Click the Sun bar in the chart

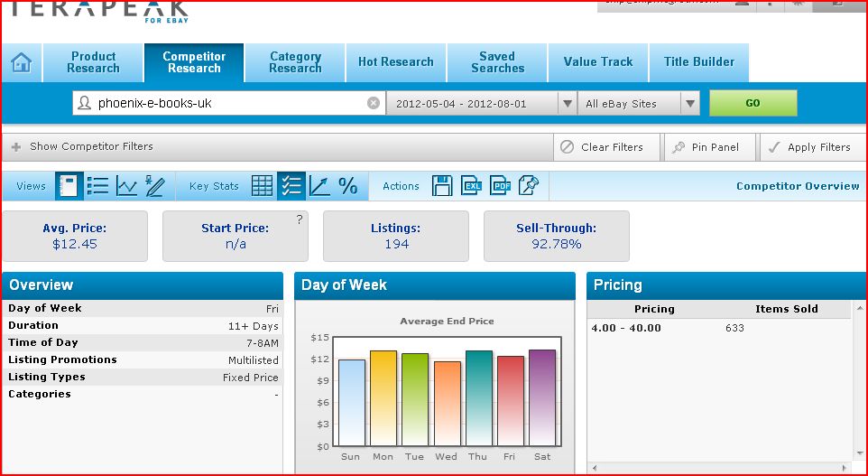[352, 403]
